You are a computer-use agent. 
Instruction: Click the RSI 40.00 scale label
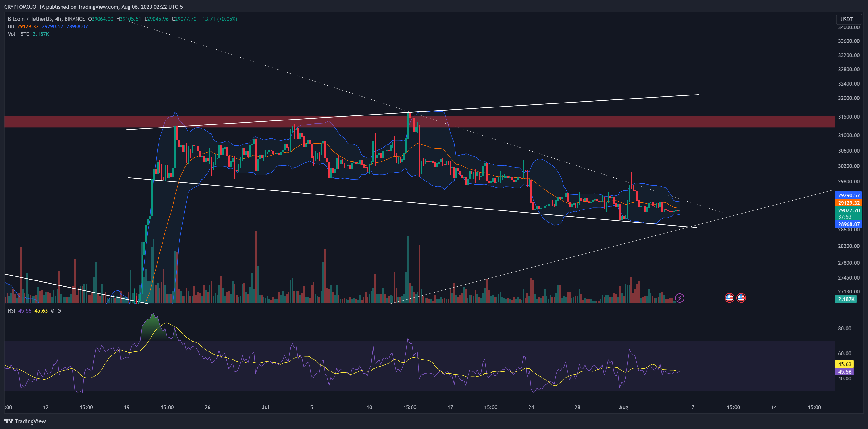(844, 379)
